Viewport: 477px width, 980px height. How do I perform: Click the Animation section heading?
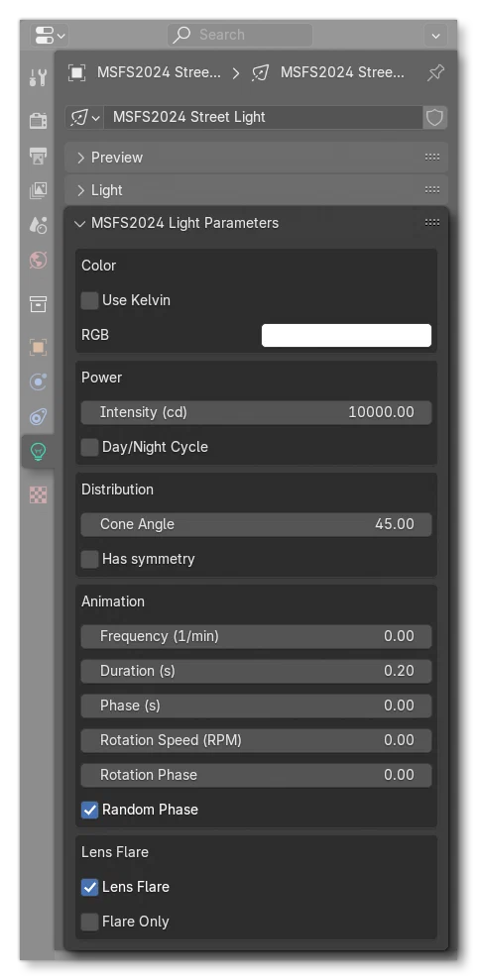[x=112, y=601]
